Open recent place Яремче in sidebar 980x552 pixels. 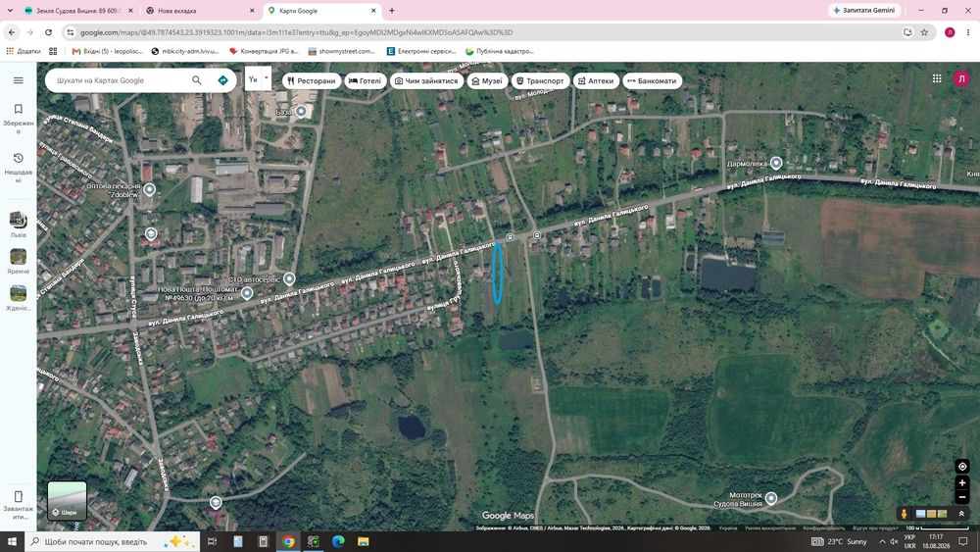pyautogui.click(x=18, y=262)
